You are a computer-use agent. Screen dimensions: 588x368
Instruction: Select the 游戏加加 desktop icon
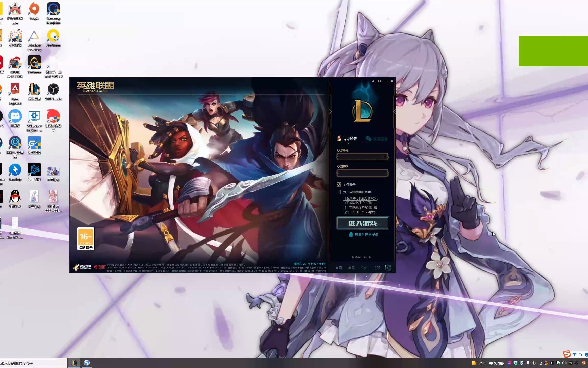(34, 146)
